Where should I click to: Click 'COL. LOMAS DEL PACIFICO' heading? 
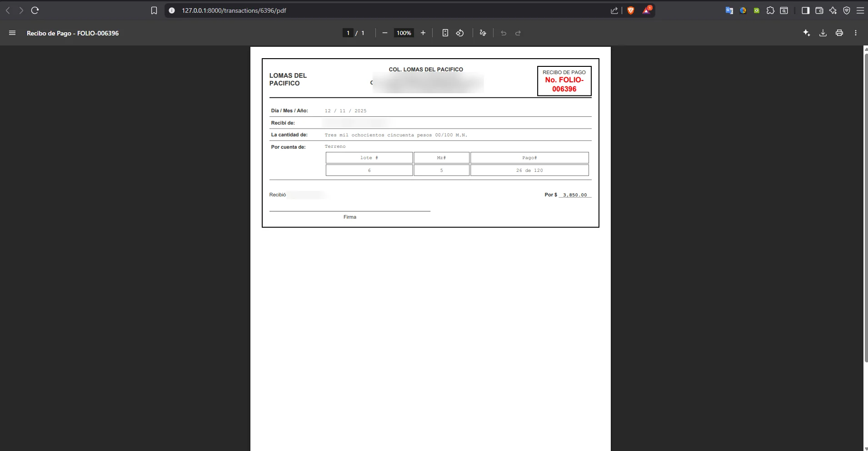(x=426, y=70)
